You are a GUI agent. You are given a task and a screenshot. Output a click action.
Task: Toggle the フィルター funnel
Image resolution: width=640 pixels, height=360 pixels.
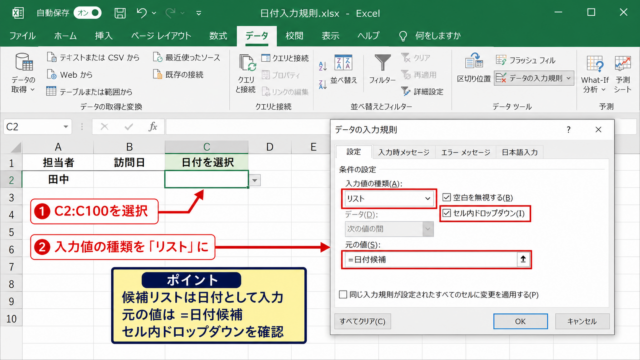pos(382,69)
